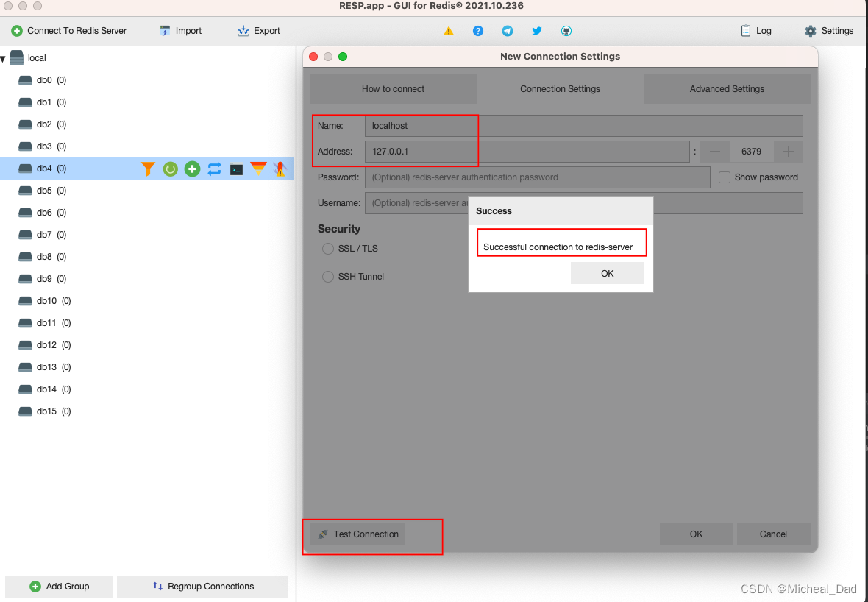Switch to the Advanced Settings tab
The image size is (868, 602).
point(727,89)
